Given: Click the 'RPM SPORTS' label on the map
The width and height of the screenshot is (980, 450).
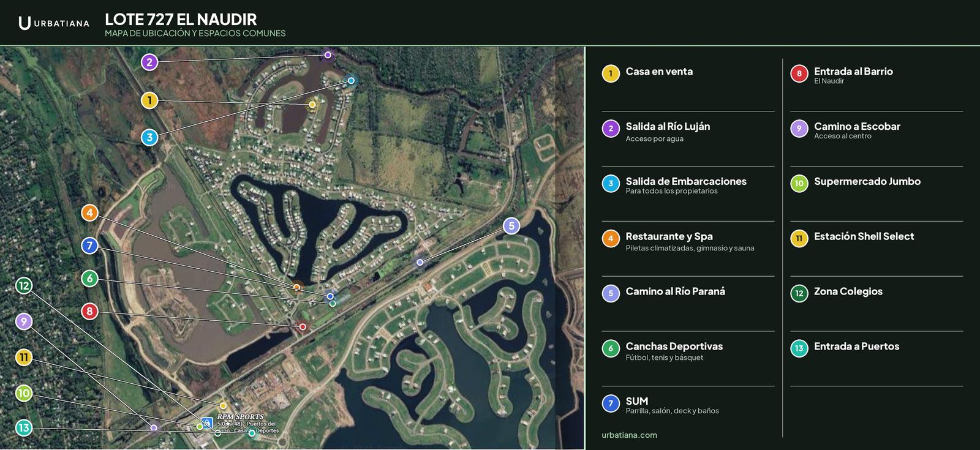Looking at the screenshot, I should (x=240, y=416).
